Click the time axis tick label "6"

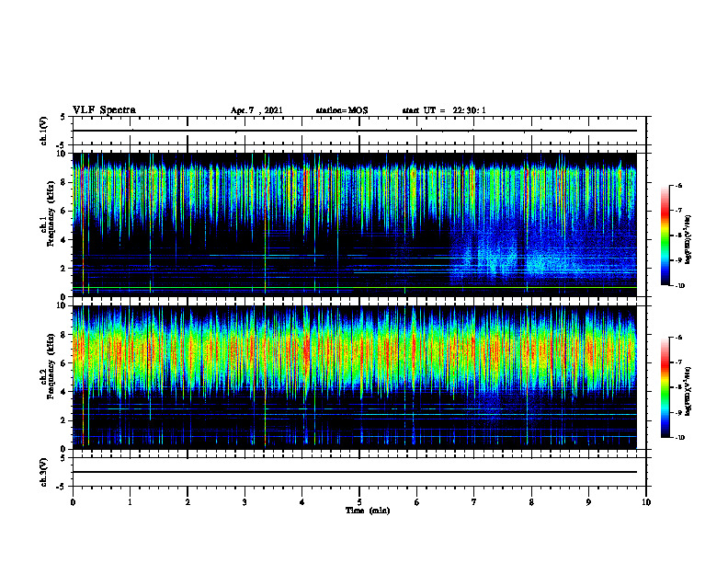417,502
